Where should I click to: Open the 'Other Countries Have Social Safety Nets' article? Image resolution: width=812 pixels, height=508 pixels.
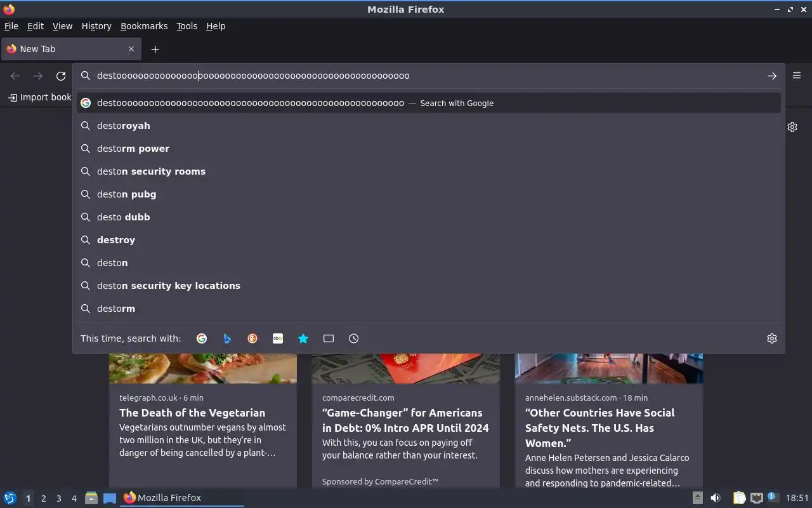[x=600, y=428]
